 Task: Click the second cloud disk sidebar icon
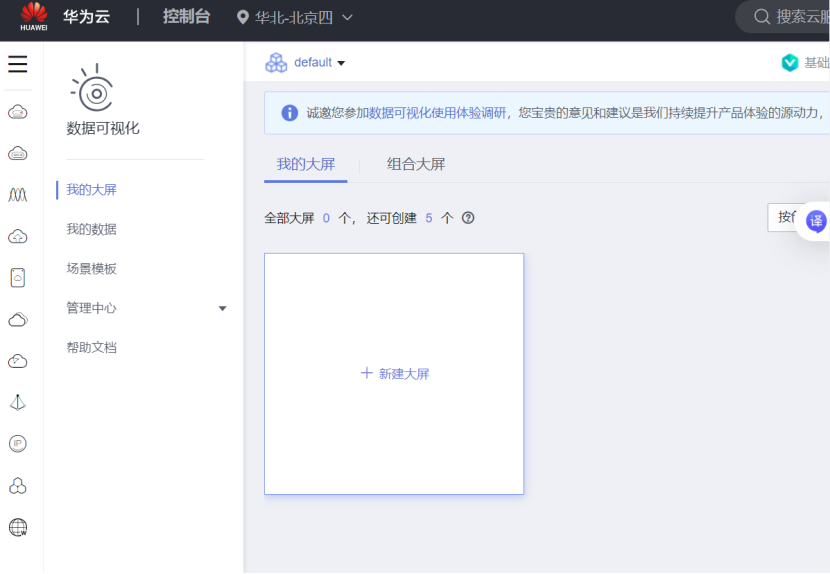click(17, 154)
